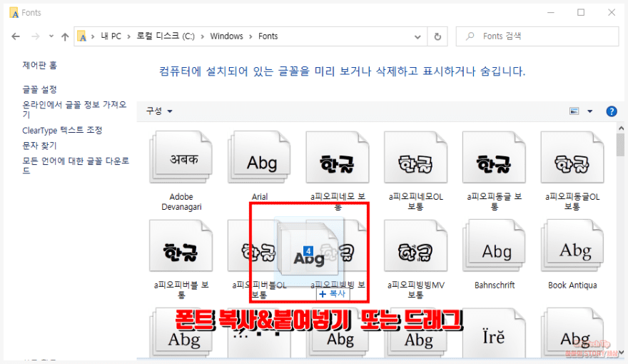Refresh the Fonts folder

pyautogui.click(x=437, y=36)
